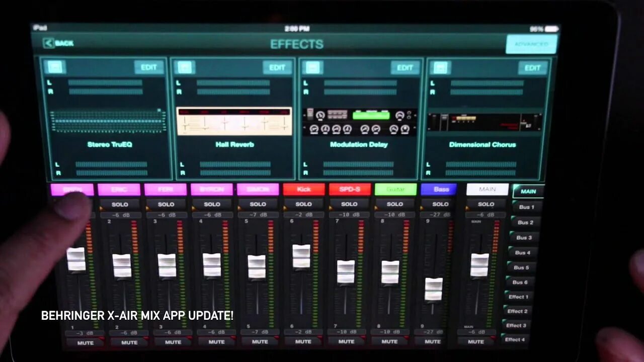
Task: Select the Effect 2 tab
Action: click(x=517, y=311)
